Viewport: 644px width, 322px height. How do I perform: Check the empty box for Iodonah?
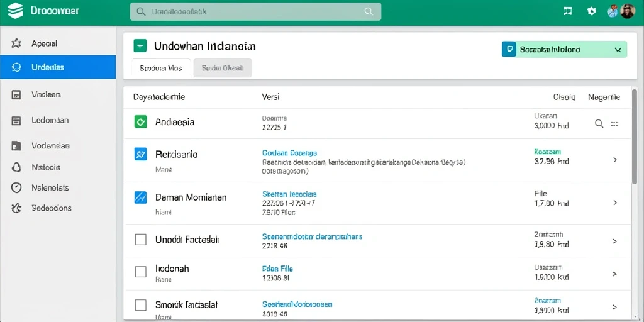pos(140,271)
